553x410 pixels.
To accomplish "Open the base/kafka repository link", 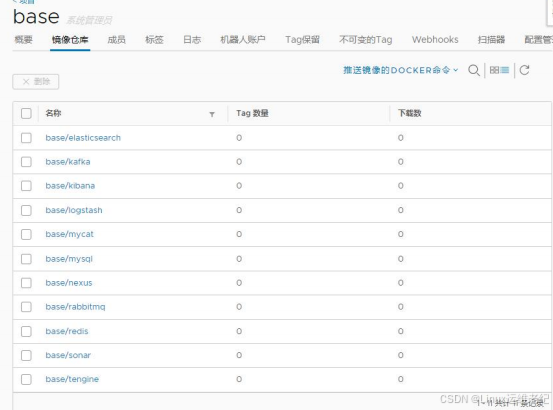I will coord(68,162).
